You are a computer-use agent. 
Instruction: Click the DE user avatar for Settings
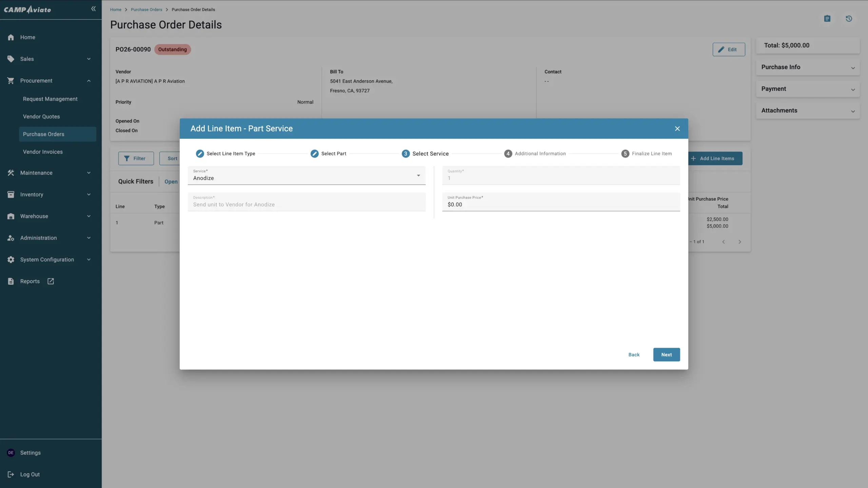tap(11, 453)
